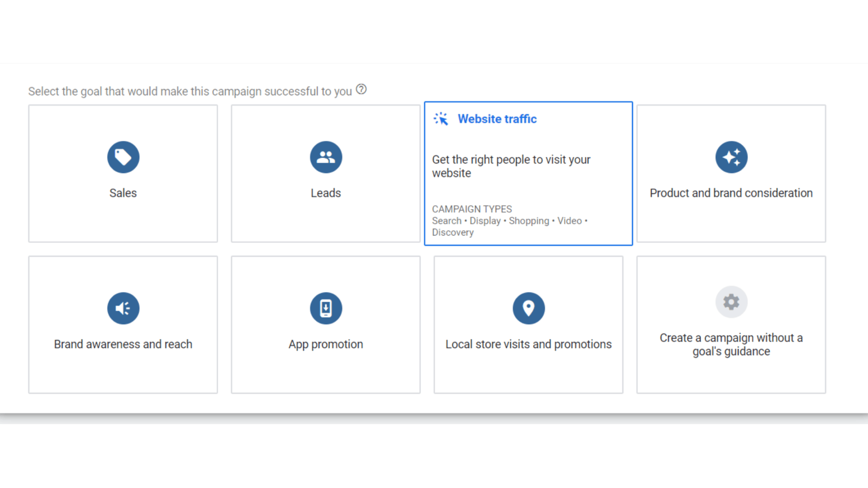Click the Local store visits map pin icon
This screenshot has height=488, width=868.
coord(529,308)
